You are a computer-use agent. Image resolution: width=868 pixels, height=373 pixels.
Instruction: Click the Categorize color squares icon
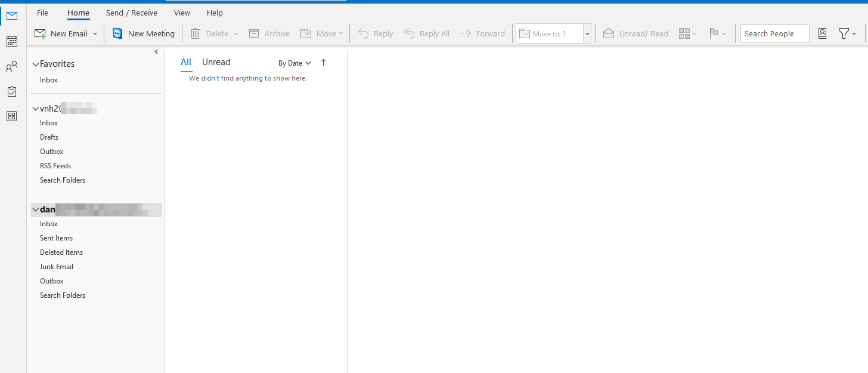click(684, 34)
